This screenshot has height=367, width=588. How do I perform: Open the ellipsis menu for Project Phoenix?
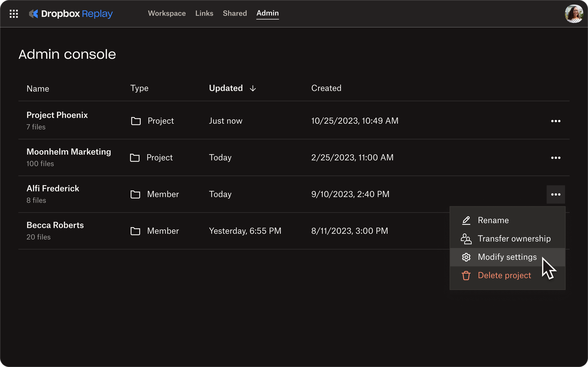(x=556, y=121)
